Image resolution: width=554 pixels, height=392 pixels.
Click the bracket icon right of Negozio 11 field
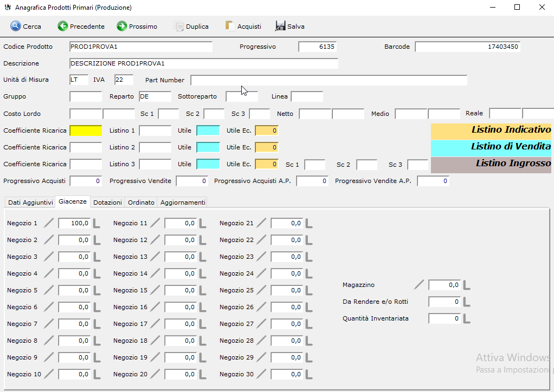203,223
